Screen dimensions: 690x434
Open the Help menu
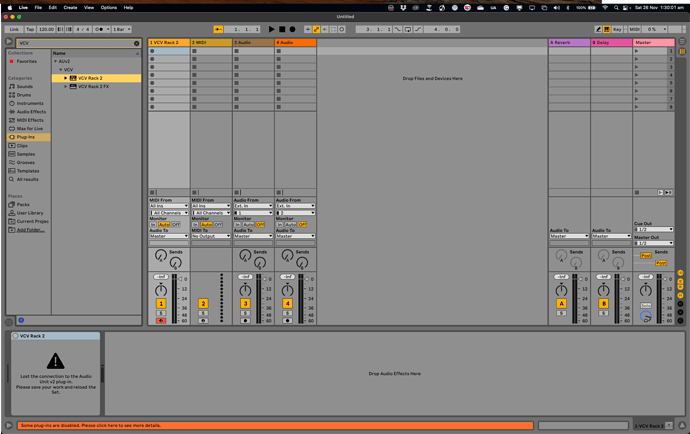(x=128, y=7)
